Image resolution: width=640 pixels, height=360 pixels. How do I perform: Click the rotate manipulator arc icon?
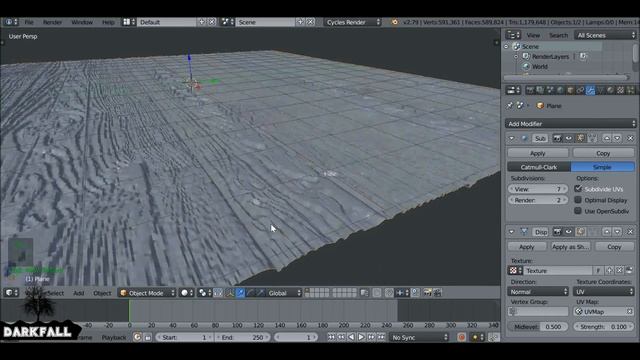(x=250, y=293)
